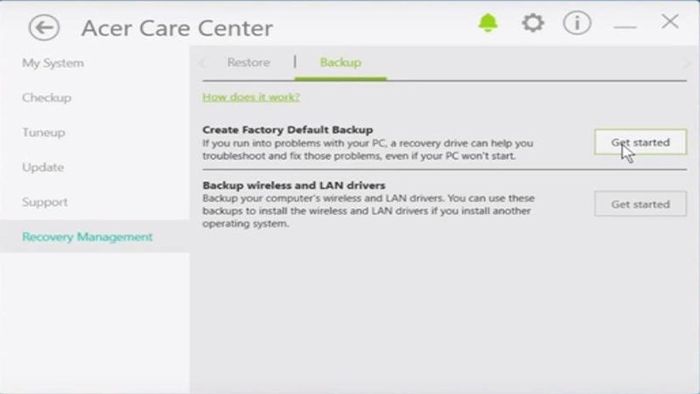The height and width of the screenshot is (394, 700).
Task: Show app info via the circled i icon
Action: (577, 22)
